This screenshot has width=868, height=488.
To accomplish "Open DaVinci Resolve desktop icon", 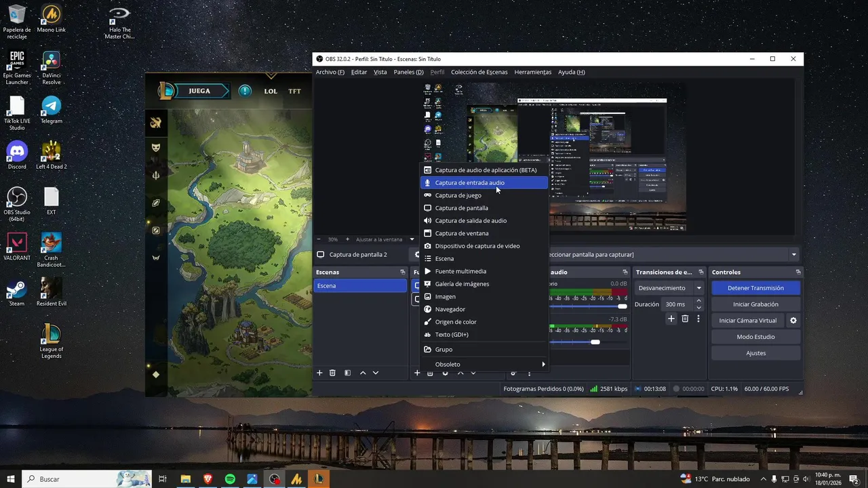I will coord(52,68).
